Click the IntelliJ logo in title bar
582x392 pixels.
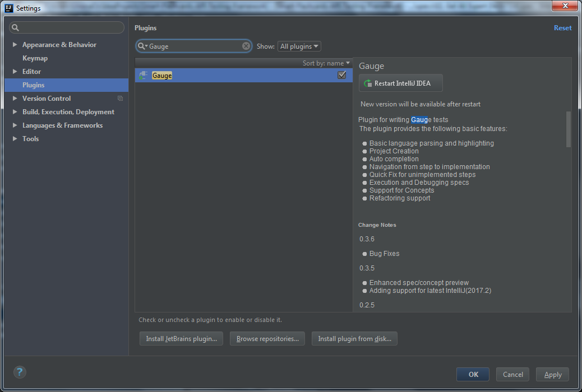[x=9, y=8]
